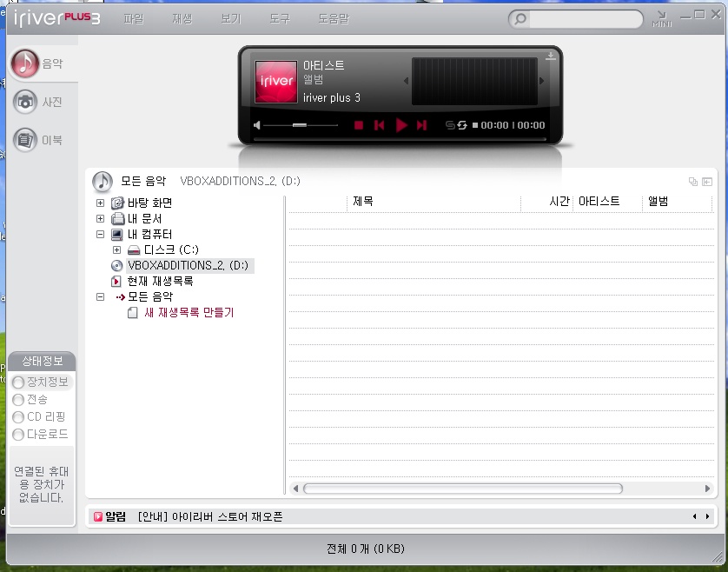Expand the 바탕 화면 tree node
728x572 pixels.
click(100, 203)
